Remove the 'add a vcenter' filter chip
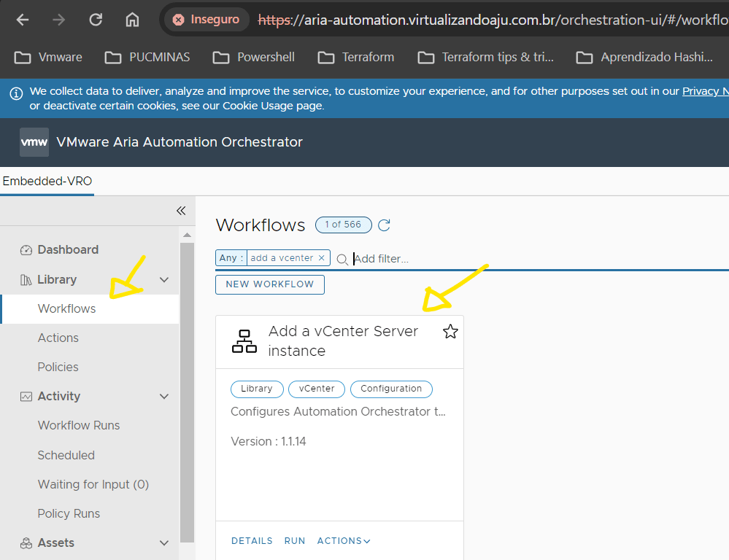 tap(321, 258)
